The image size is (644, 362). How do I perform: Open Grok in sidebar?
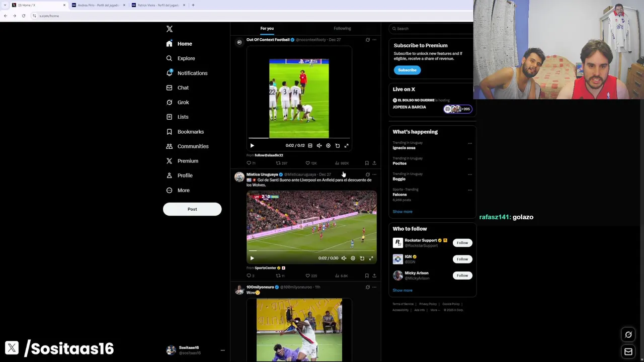coord(178,102)
